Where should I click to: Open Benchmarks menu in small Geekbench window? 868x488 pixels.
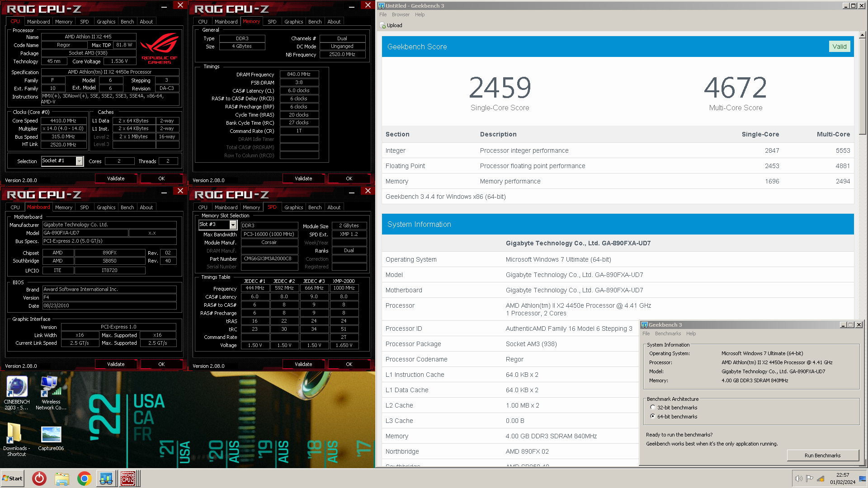click(x=668, y=333)
